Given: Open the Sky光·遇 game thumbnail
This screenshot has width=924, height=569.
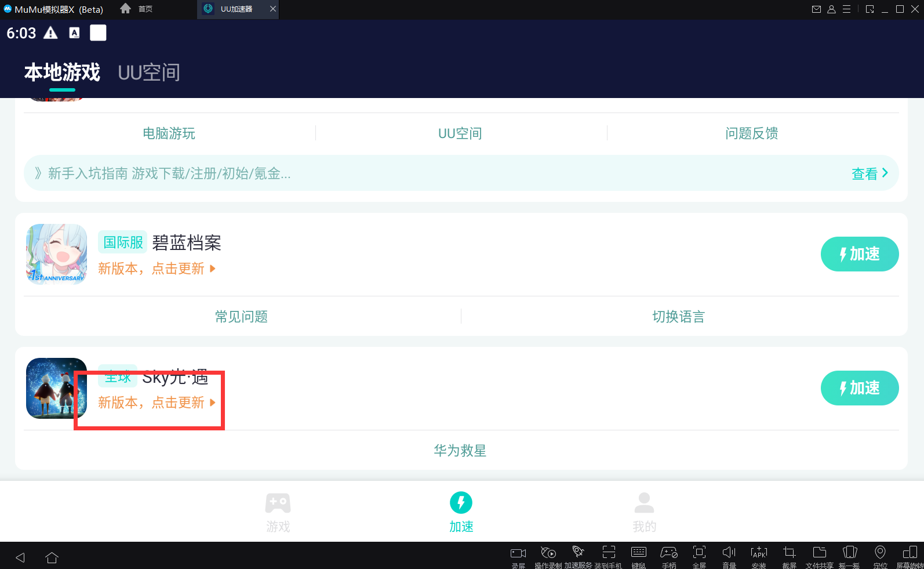Looking at the screenshot, I should tap(57, 388).
